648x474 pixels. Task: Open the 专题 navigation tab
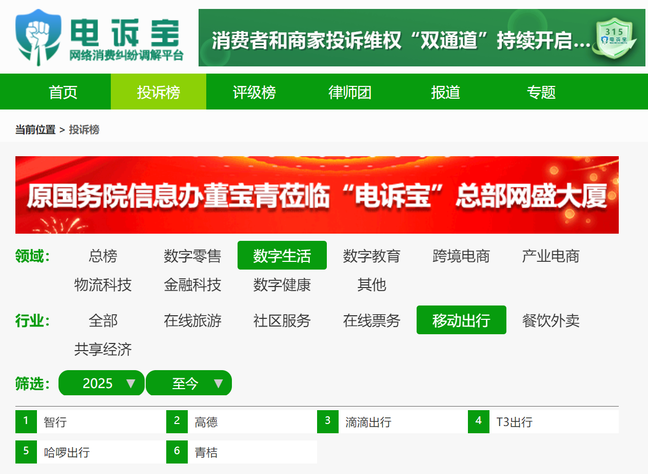(x=541, y=92)
